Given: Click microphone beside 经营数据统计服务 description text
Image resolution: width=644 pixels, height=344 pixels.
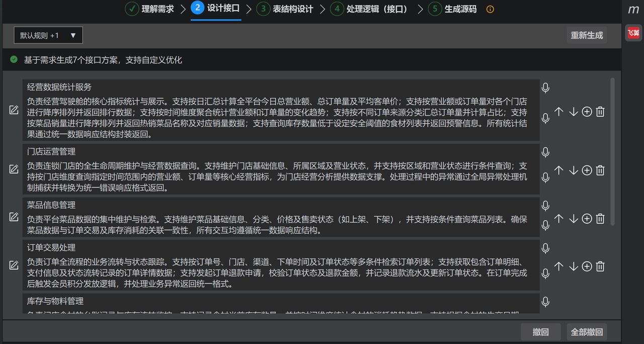Looking at the screenshot, I should tap(545, 118).
